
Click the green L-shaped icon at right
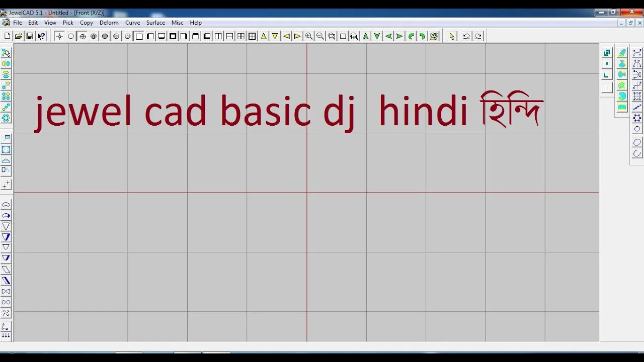pyautogui.click(x=607, y=75)
